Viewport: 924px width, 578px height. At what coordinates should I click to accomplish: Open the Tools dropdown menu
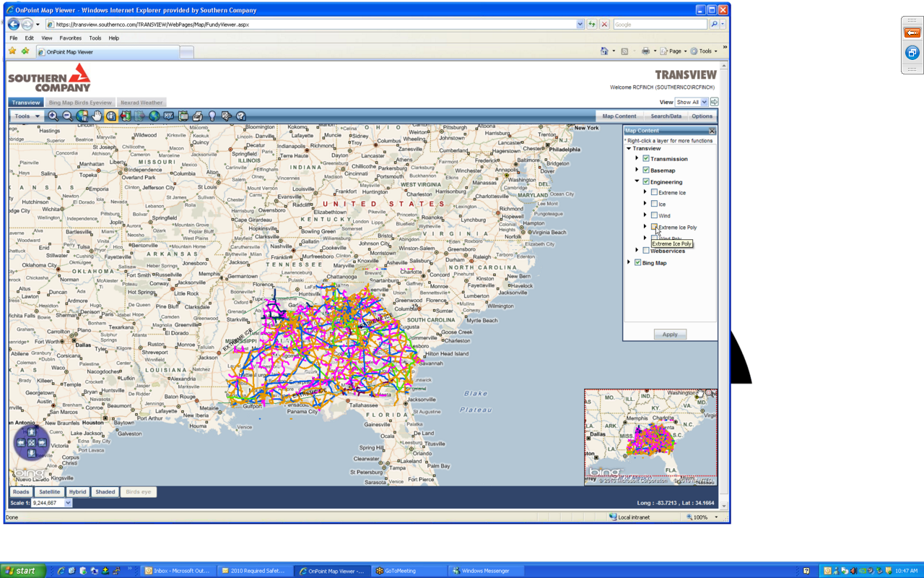coord(27,116)
